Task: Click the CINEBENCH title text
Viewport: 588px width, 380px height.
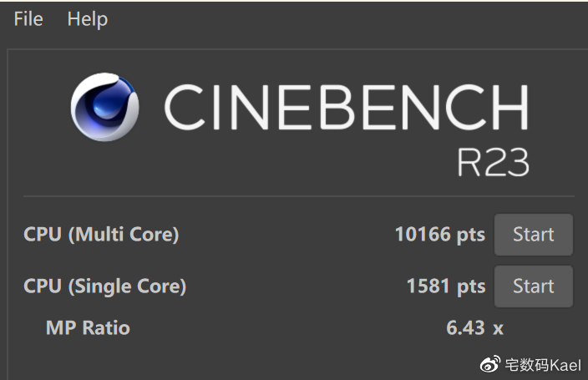Action: 346,107
